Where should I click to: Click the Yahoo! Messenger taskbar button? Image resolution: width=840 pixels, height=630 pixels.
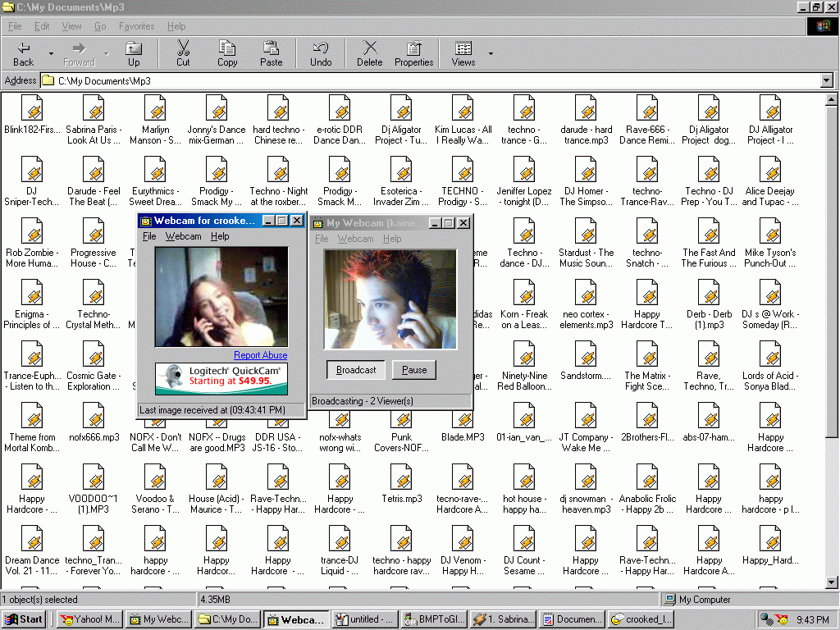[x=90, y=619]
